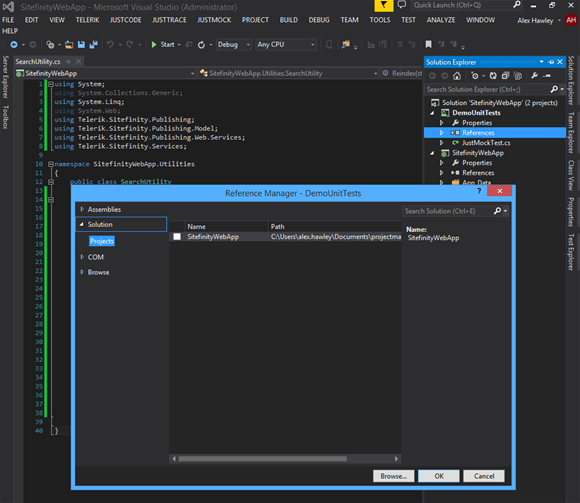Screen dimensions: 580x503
Task: Click the Collapse All icon in Solution Explorer
Action: point(506,76)
